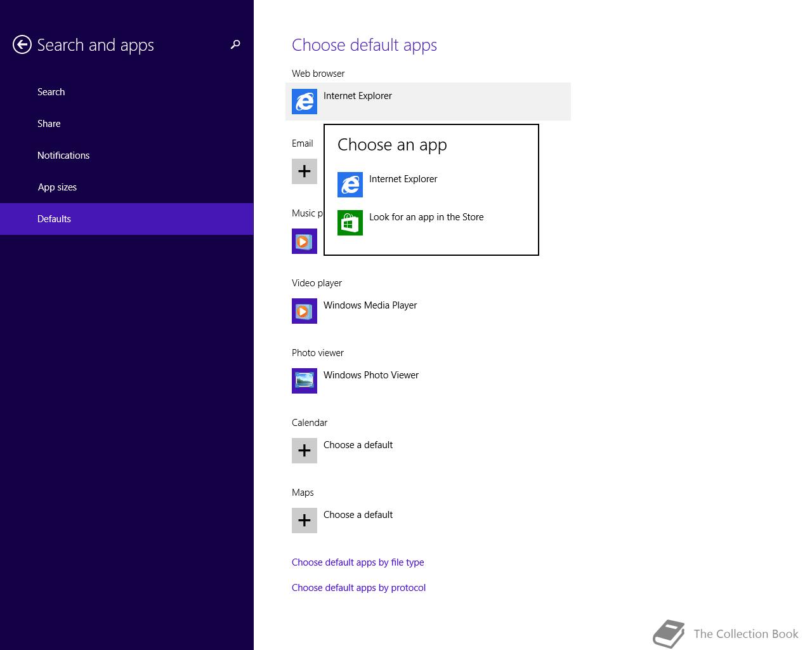Click the Web browser Internet Explorer icon
This screenshot has width=812, height=650.
click(x=304, y=102)
